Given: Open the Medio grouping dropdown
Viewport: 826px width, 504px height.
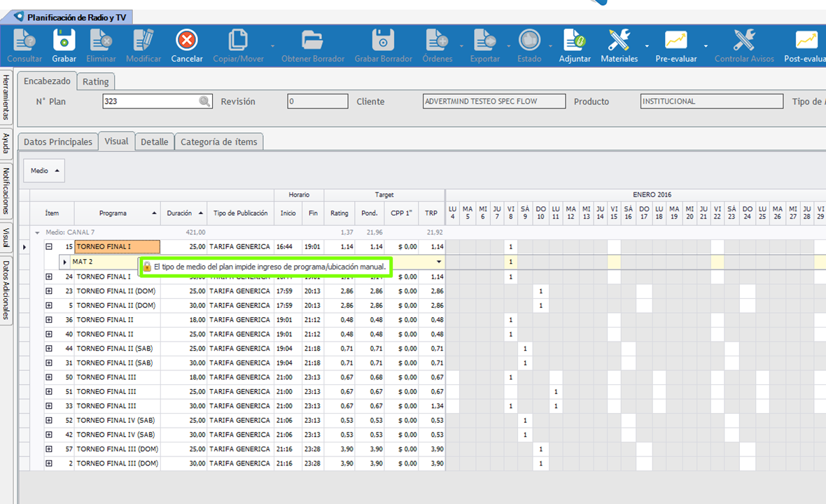Looking at the screenshot, I should (x=44, y=170).
